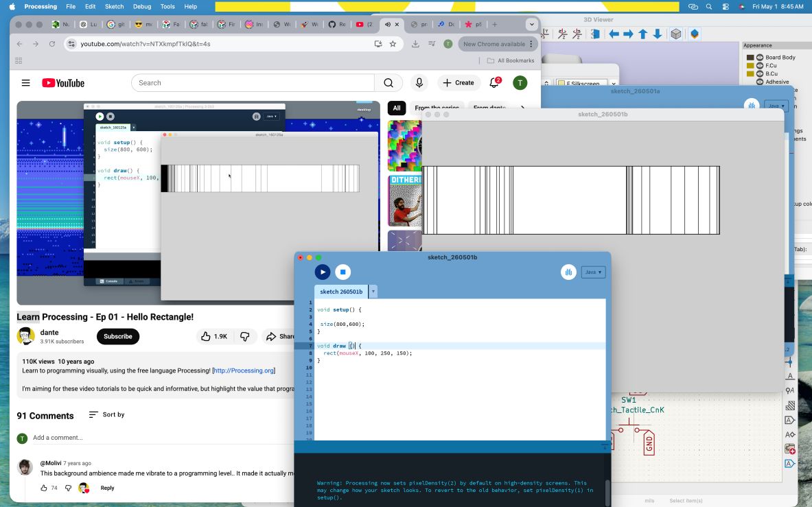Open the YouTube Create menu
Screen dimensions: 812x507
[x=459, y=83]
